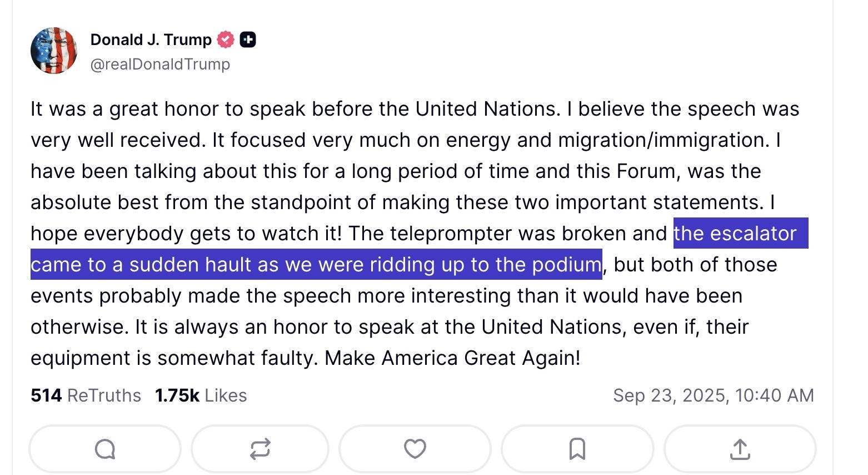Click the phrase "Make America Great Again!"

452,358
